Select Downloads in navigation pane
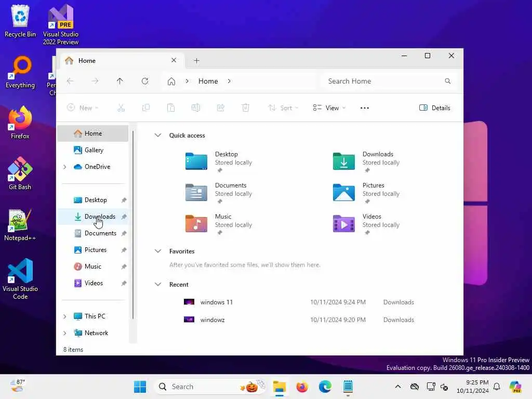The image size is (532, 399). point(93,217)
